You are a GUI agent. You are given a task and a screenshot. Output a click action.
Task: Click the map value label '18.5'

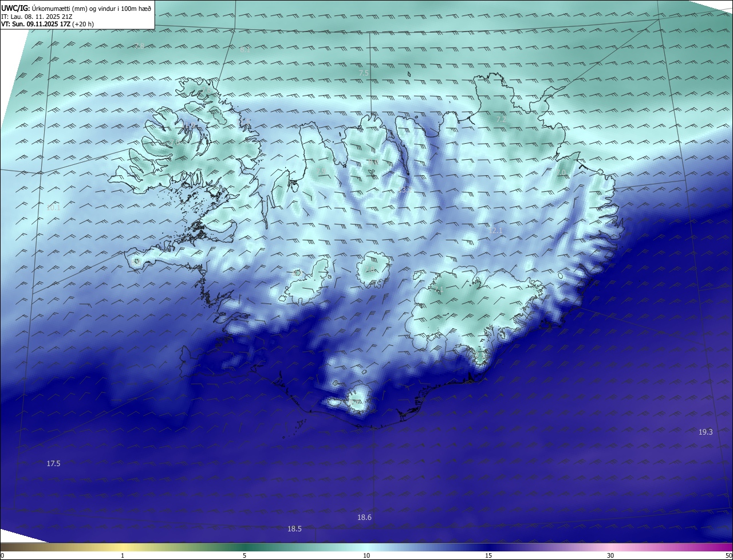[294, 529]
